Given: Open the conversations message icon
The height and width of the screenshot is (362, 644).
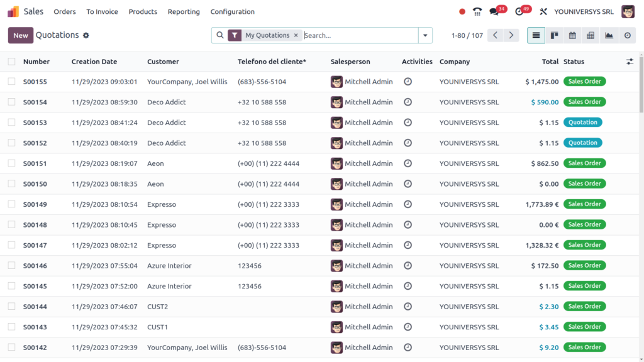Looking at the screenshot, I should click(494, 11).
